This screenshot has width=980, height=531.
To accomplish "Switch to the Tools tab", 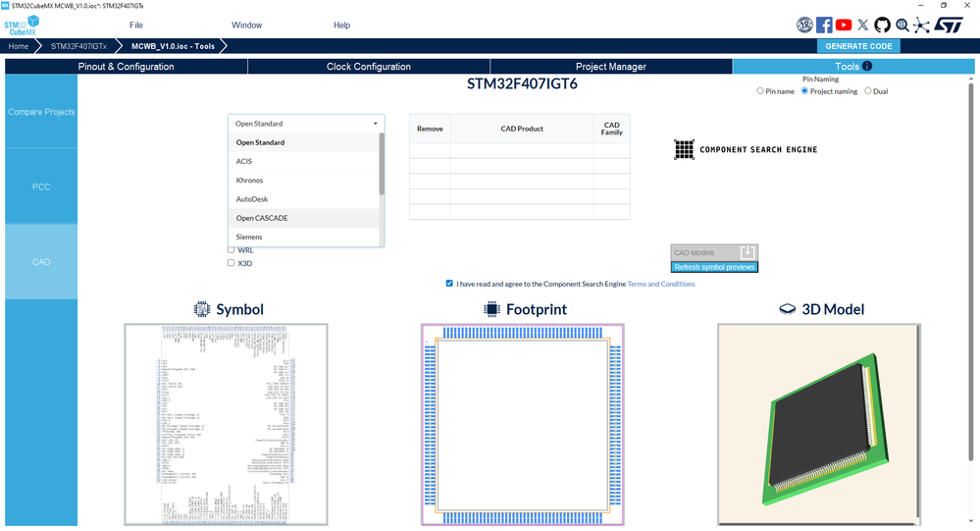I will click(853, 67).
